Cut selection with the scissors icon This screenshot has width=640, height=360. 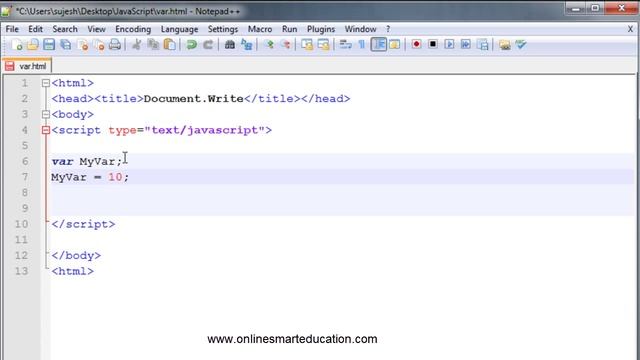(x=137, y=44)
